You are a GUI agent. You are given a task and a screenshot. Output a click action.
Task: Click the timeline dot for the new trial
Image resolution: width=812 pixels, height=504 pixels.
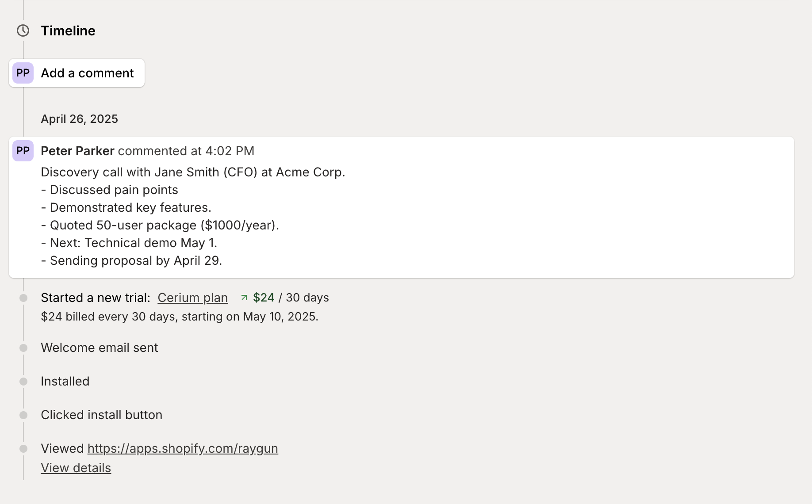(x=24, y=298)
